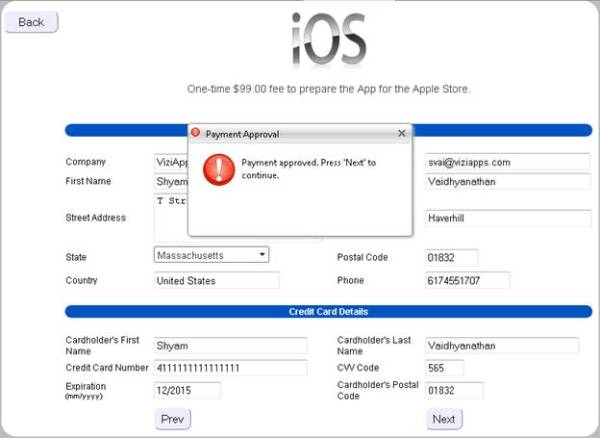Click the small red icon in dialog title bar
The height and width of the screenshot is (438, 600).
point(195,132)
